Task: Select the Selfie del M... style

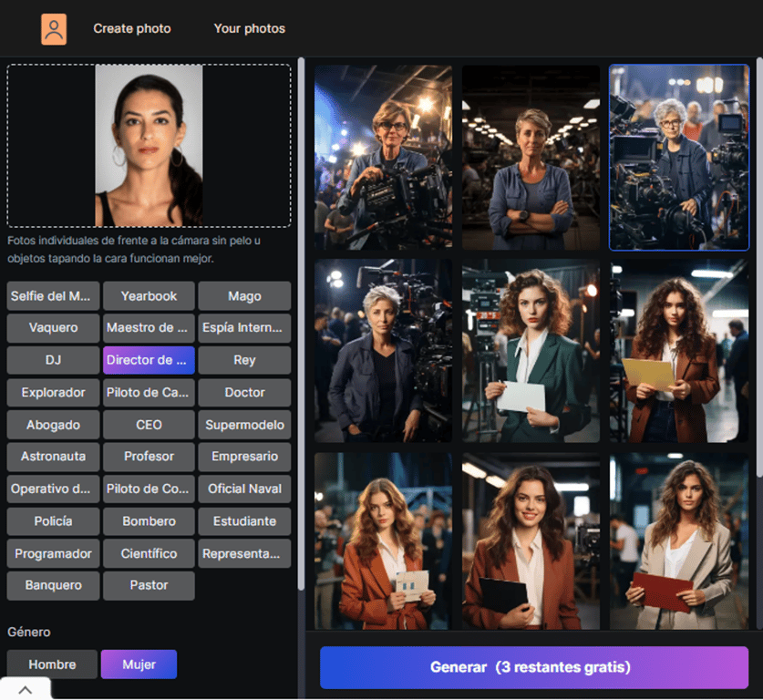Action: 53,295
